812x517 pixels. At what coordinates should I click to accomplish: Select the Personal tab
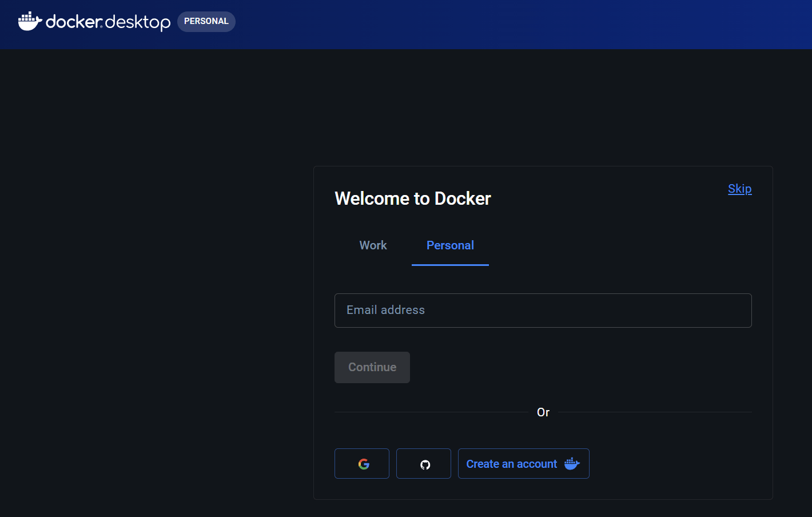[x=450, y=245]
